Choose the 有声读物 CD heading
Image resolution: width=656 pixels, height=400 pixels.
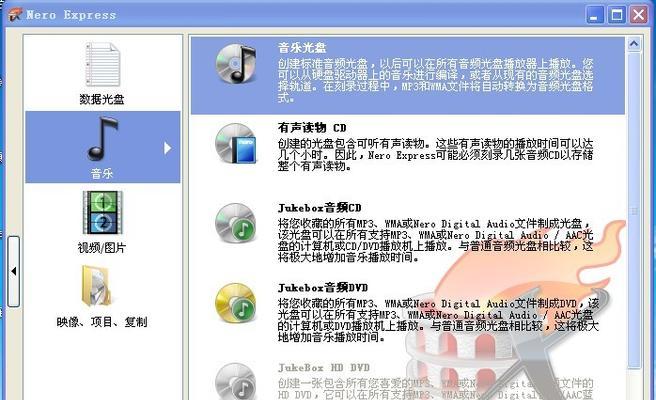[312, 127]
